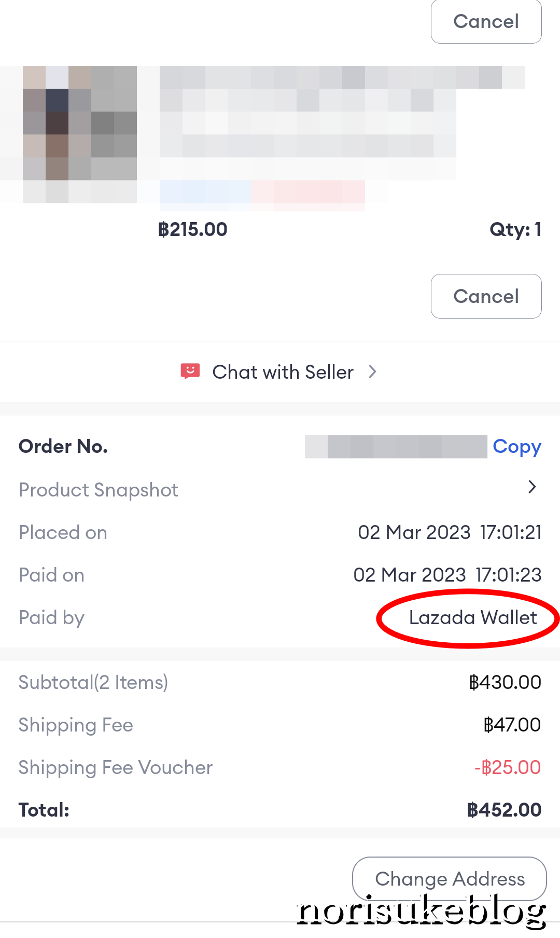Expand Product Snapshot arrow
Image resolution: width=560 pixels, height=938 pixels.
(531, 487)
